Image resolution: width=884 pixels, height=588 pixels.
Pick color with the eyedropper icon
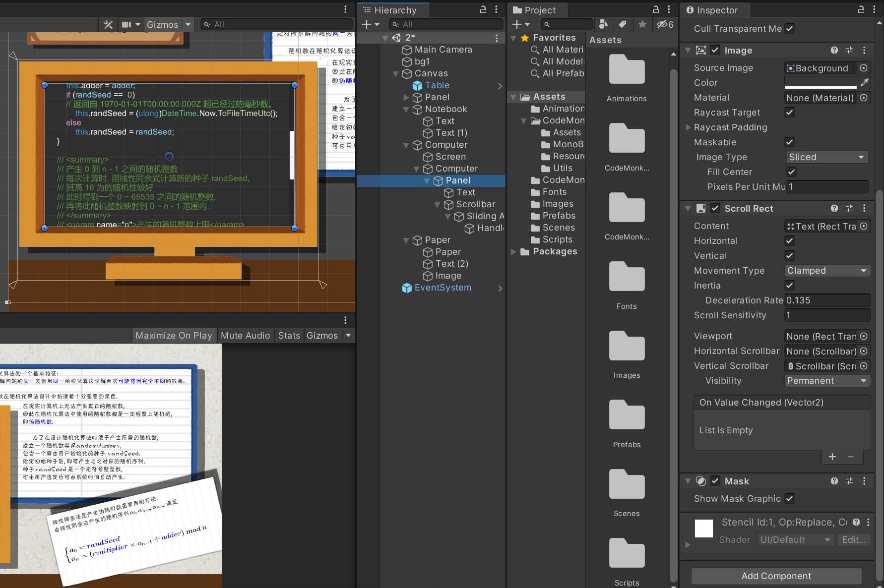point(864,82)
